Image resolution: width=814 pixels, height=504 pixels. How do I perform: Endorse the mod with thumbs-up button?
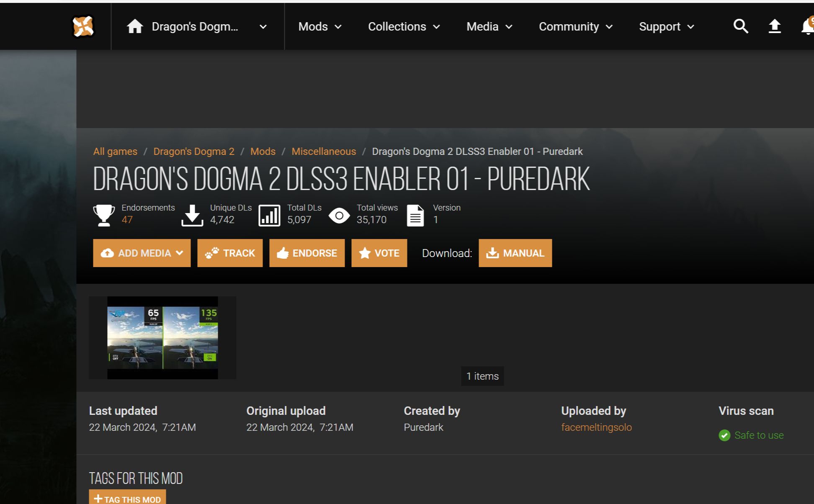(307, 253)
